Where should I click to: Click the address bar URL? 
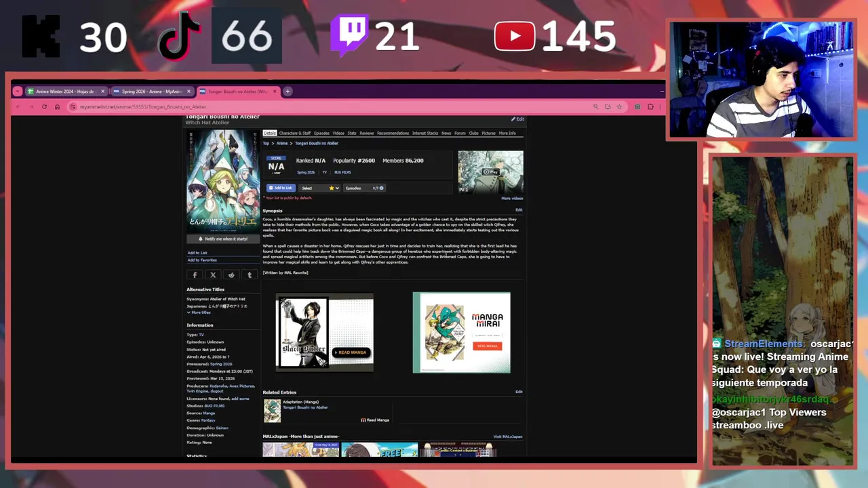click(143, 106)
